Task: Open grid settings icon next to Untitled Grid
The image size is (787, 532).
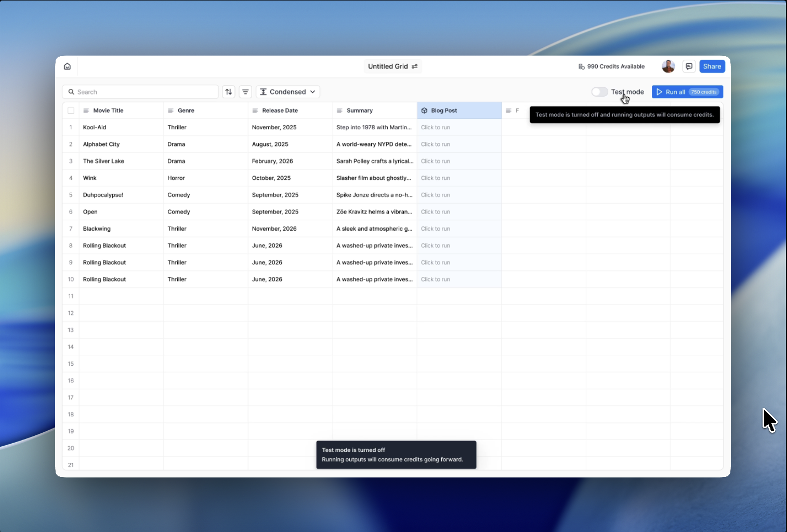Action: pos(415,66)
